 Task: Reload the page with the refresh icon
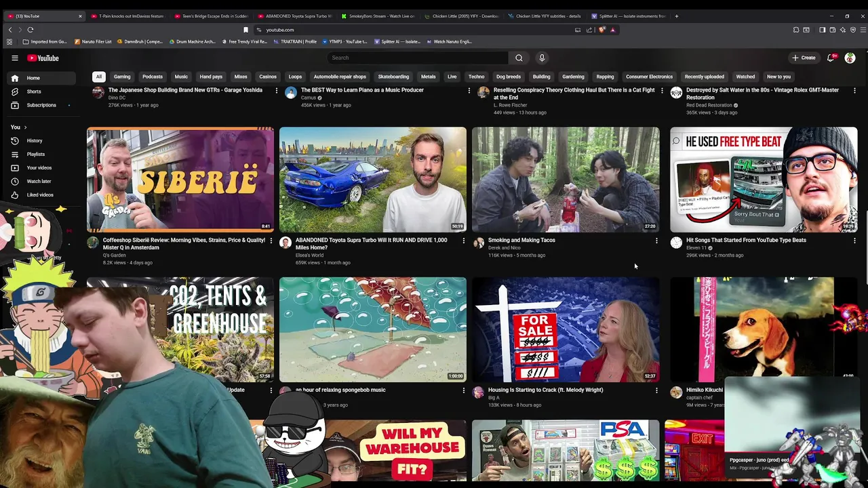click(31, 30)
